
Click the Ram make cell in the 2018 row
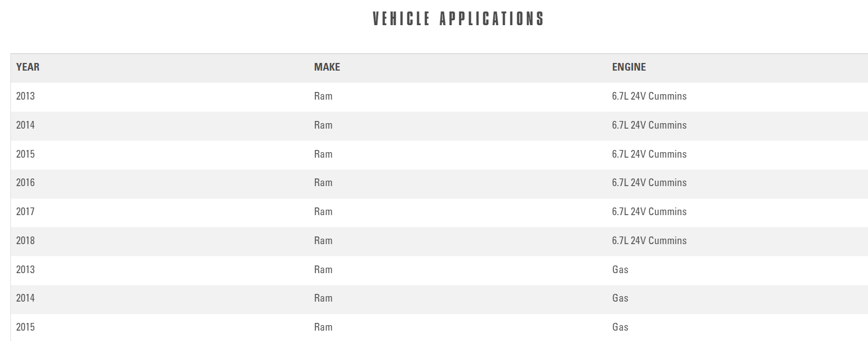323,241
